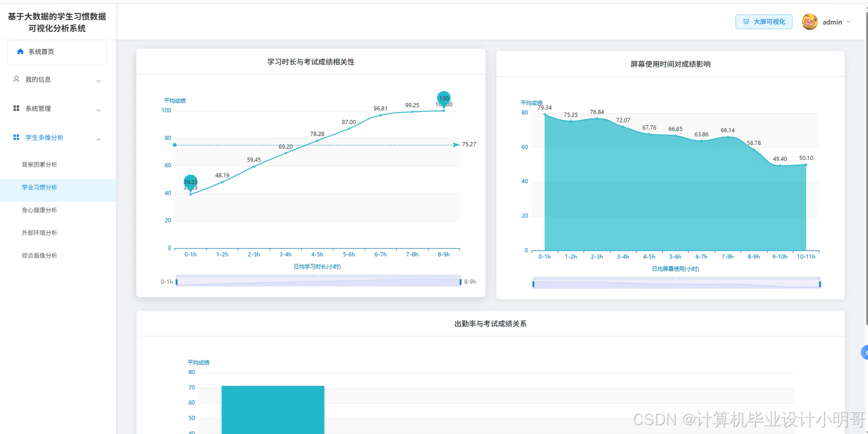The width and height of the screenshot is (868, 434).
Task: Click the right zoom handle under study-hours chart
Action: 461,282
